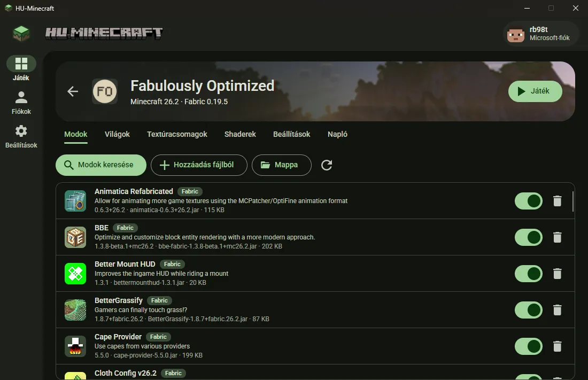Open the Beállítások gear in sidebar
Screen dimensions: 588x380
[x=21, y=136]
